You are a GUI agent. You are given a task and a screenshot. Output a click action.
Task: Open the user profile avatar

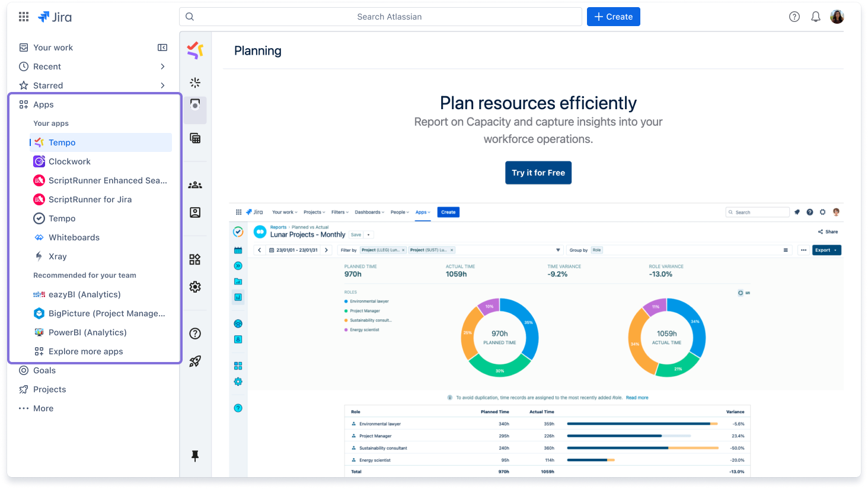(837, 17)
